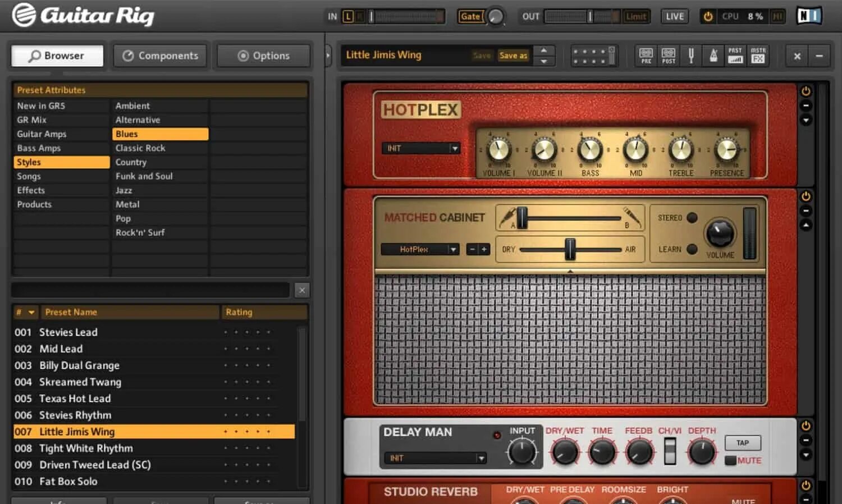
Task: Collapse sidebar with the arrow handle
Action: point(328,56)
